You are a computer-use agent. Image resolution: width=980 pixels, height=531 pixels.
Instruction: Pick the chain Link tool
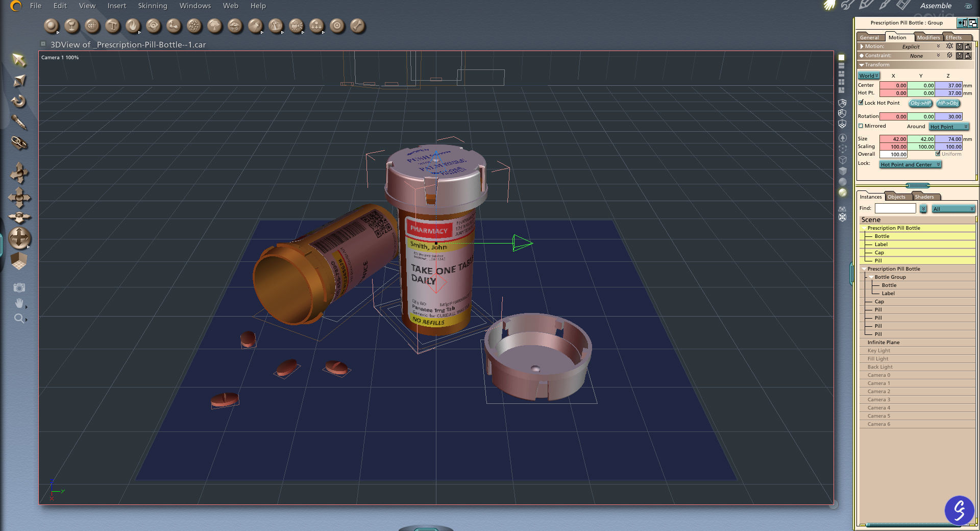point(19,143)
